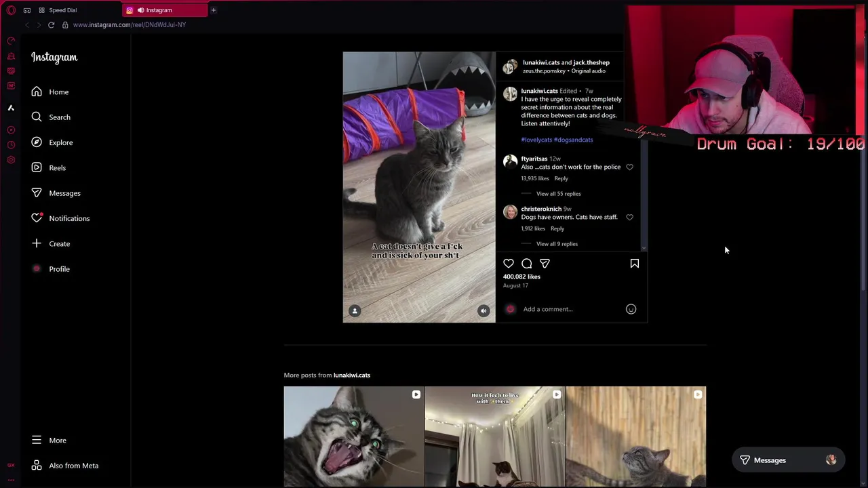Open the Aria AI icon in sidebar
The width and height of the screenshot is (868, 488).
[x=11, y=108]
